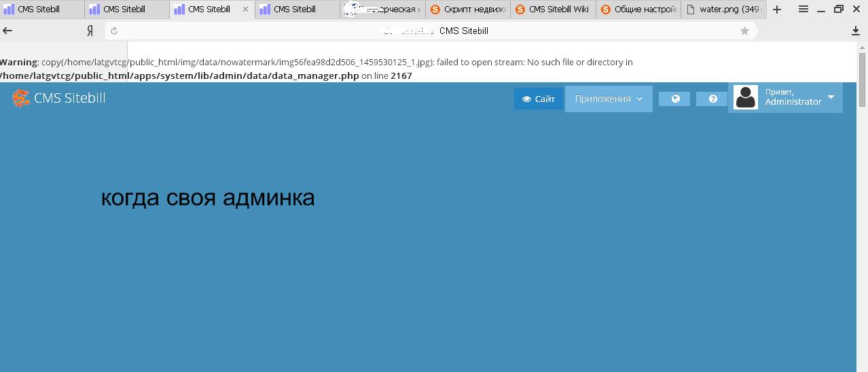Go back with the arrow icon
The height and width of the screenshot is (372, 868).
tap(8, 31)
